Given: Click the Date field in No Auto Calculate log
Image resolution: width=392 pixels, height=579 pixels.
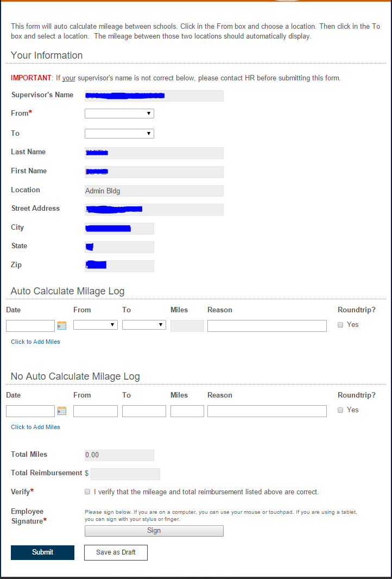Looking at the screenshot, I should pos(30,411).
